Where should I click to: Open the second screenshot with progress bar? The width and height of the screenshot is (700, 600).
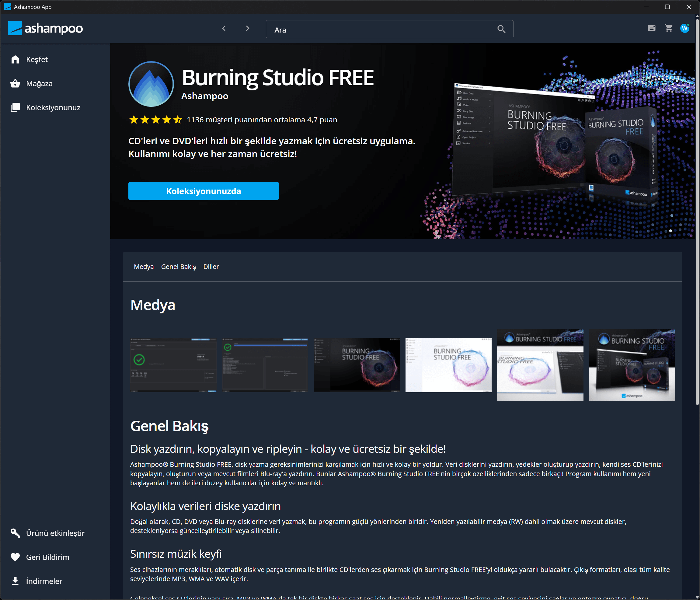[x=265, y=365]
